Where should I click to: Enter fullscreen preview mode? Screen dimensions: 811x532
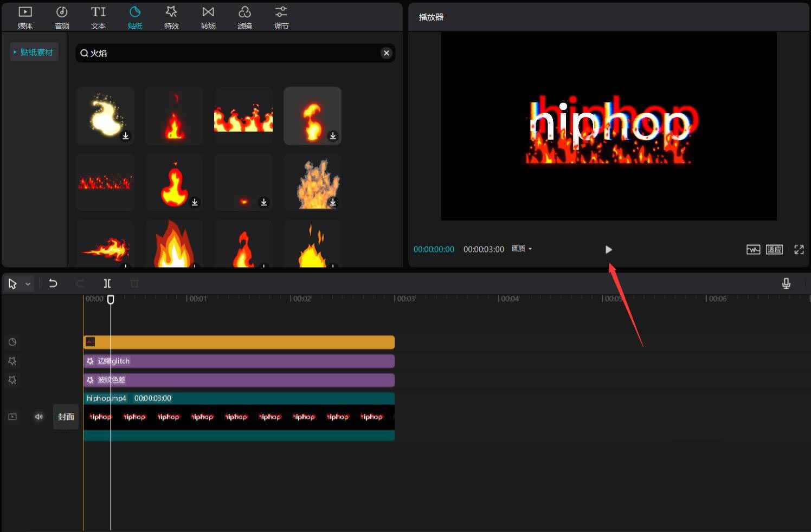799,249
